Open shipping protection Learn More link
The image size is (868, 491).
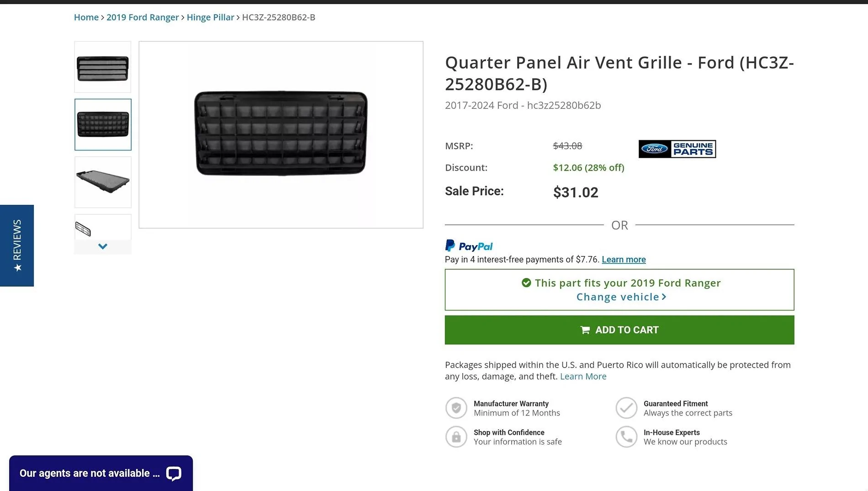pos(583,376)
